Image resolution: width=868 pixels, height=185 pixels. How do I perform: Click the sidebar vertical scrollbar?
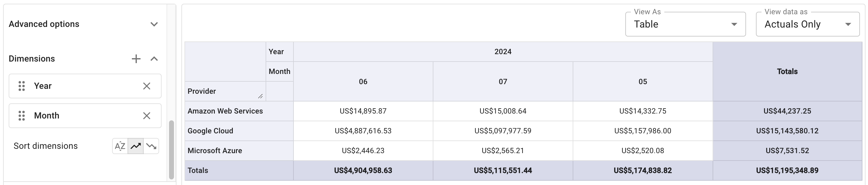click(x=171, y=149)
